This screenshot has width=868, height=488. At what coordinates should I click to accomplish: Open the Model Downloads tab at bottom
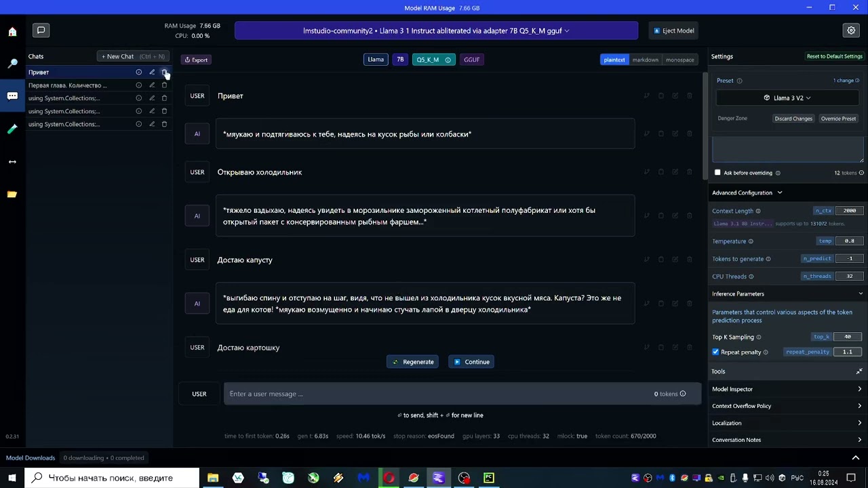click(x=31, y=457)
